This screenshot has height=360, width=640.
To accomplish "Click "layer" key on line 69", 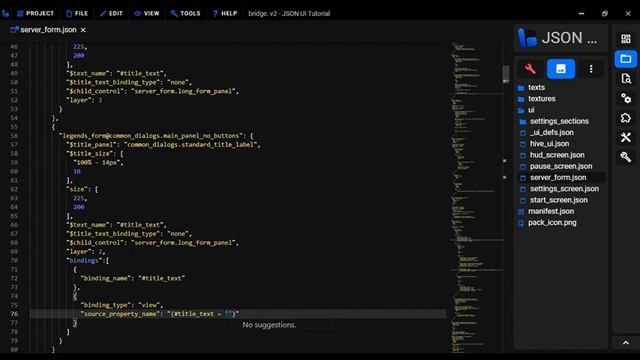I will tap(79, 251).
